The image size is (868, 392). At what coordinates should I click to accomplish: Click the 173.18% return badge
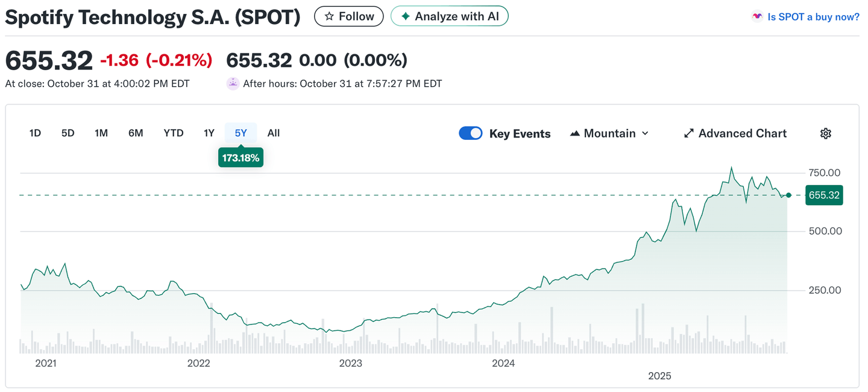tap(241, 158)
